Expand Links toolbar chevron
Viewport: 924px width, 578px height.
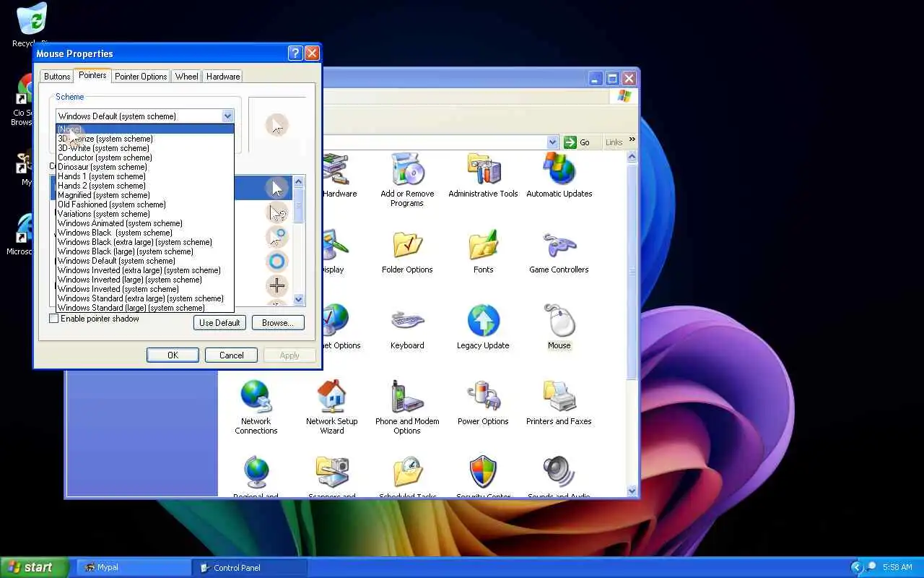tap(632, 140)
